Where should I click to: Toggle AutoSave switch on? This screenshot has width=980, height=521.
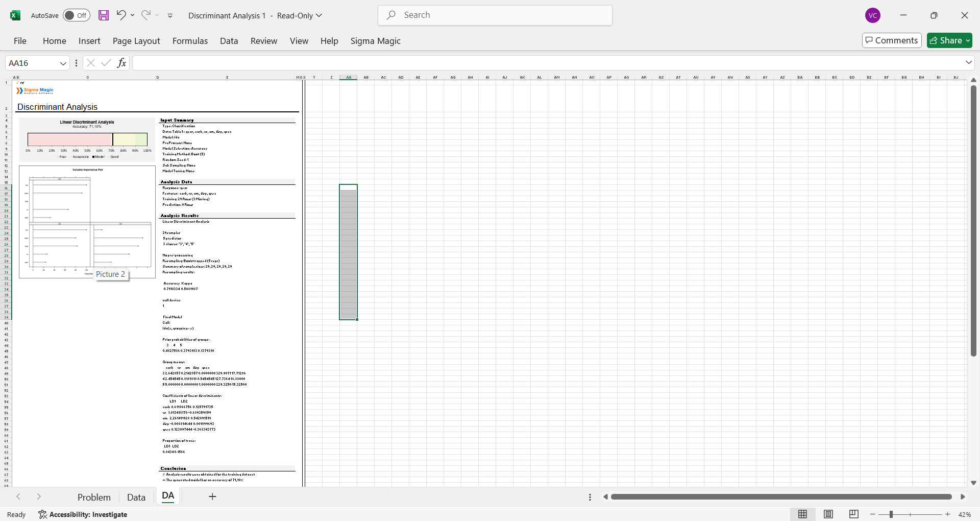[x=77, y=15]
